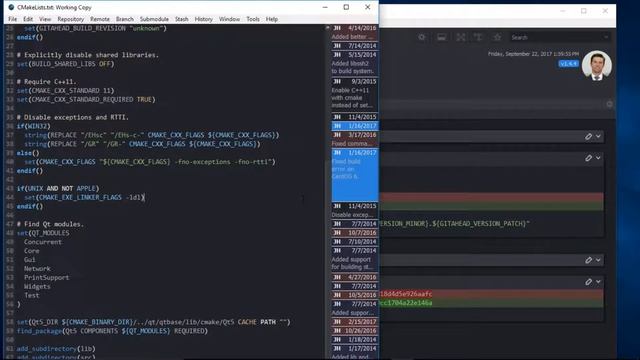Click the second edit pencil icon in diff list

click(x=588, y=158)
